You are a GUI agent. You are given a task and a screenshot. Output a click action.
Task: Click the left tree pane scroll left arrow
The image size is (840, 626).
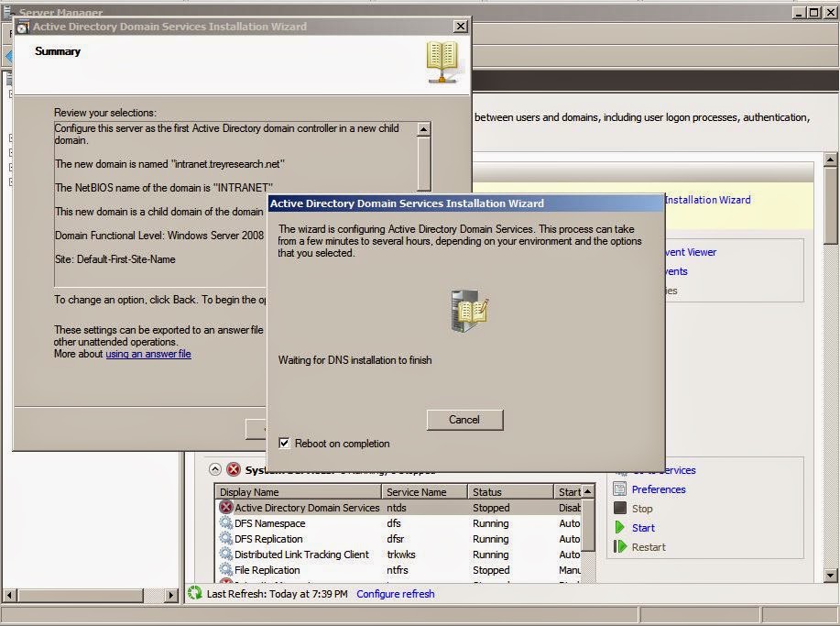click(x=9, y=595)
